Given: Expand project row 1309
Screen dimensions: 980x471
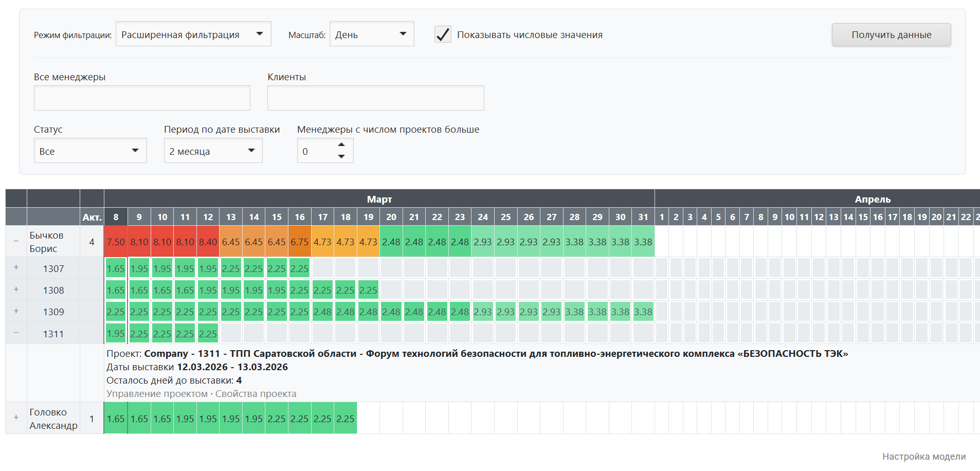Looking at the screenshot, I should pos(15,311).
